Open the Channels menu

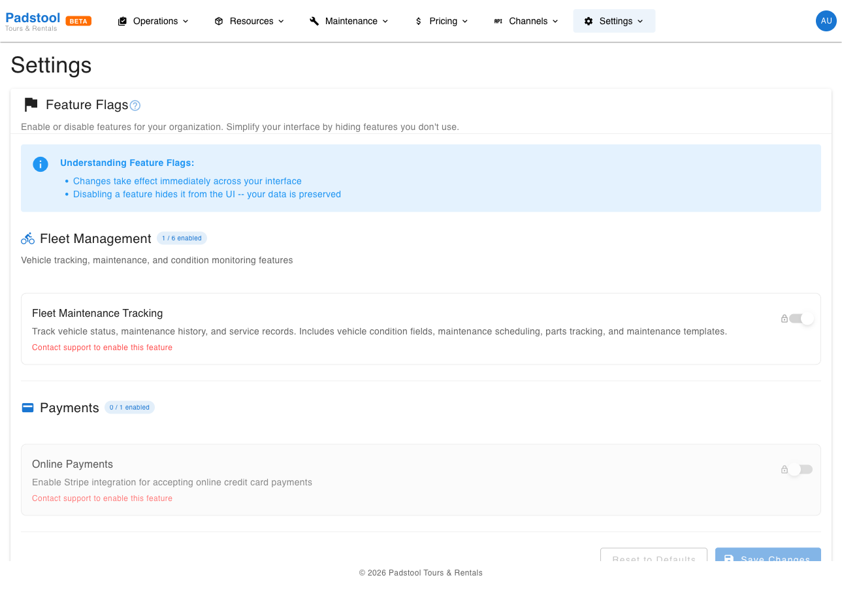coord(526,21)
